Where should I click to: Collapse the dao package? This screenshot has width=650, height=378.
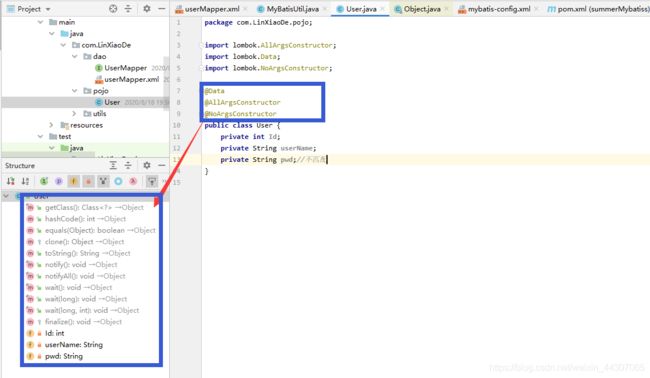pyautogui.click(x=75, y=56)
